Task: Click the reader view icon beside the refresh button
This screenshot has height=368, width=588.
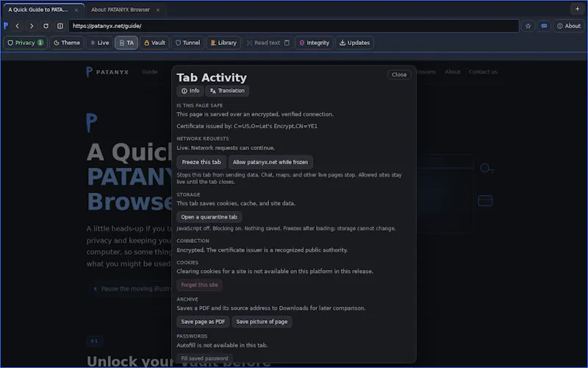Action: click(x=60, y=26)
